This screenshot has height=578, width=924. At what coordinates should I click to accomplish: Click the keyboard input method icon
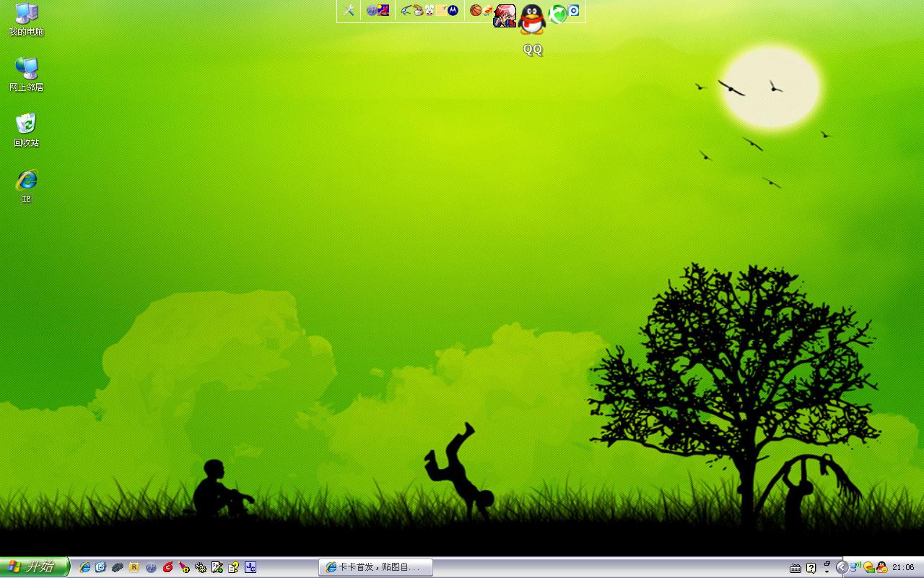click(x=796, y=568)
